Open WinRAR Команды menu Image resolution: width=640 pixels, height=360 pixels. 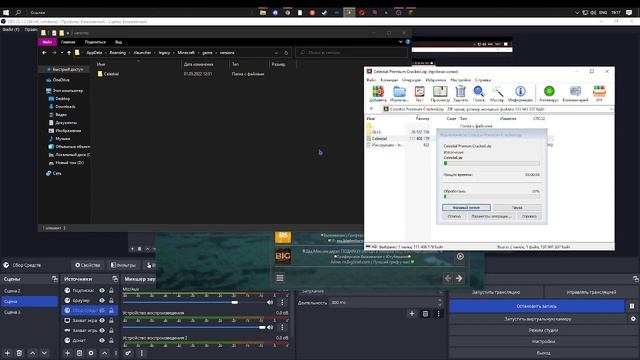pos(389,80)
